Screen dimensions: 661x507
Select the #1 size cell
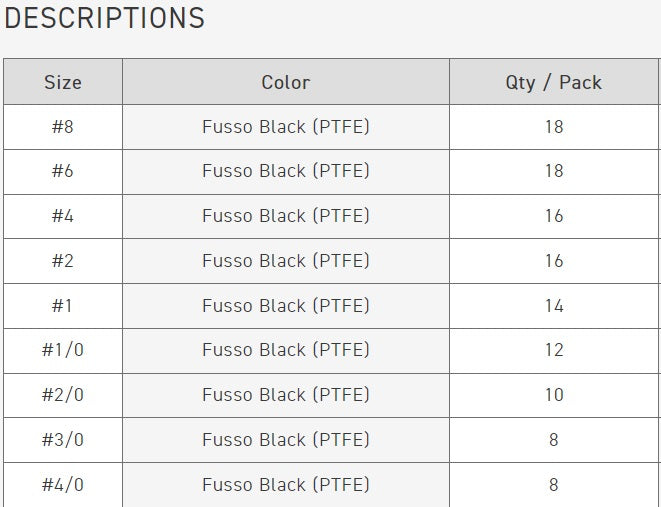63,305
